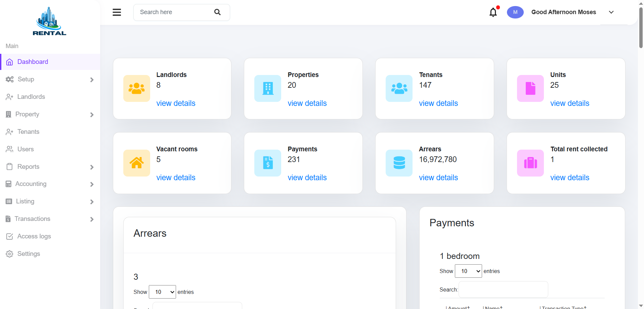Image resolution: width=644 pixels, height=309 pixels.
Task: Click the 1 bedroom heading
Action: tap(460, 256)
